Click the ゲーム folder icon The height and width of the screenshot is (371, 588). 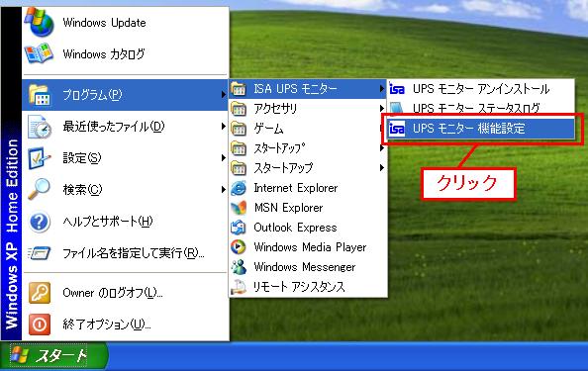click(239, 129)
